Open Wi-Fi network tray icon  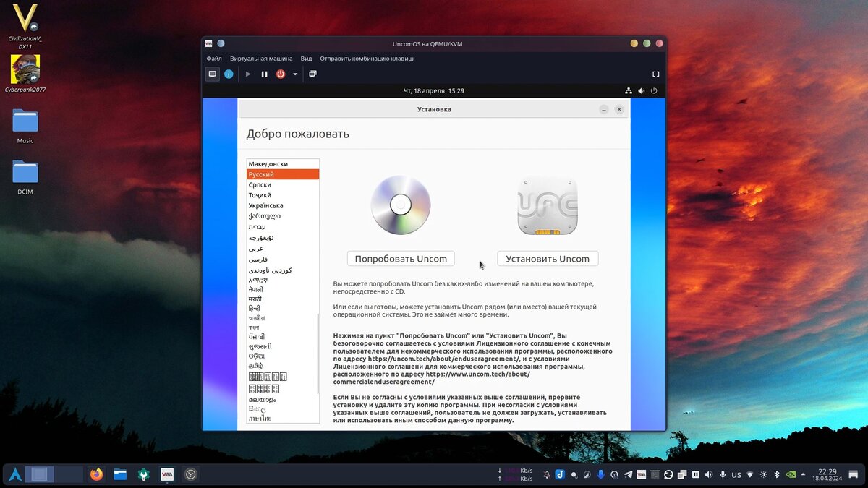(750, 475)
